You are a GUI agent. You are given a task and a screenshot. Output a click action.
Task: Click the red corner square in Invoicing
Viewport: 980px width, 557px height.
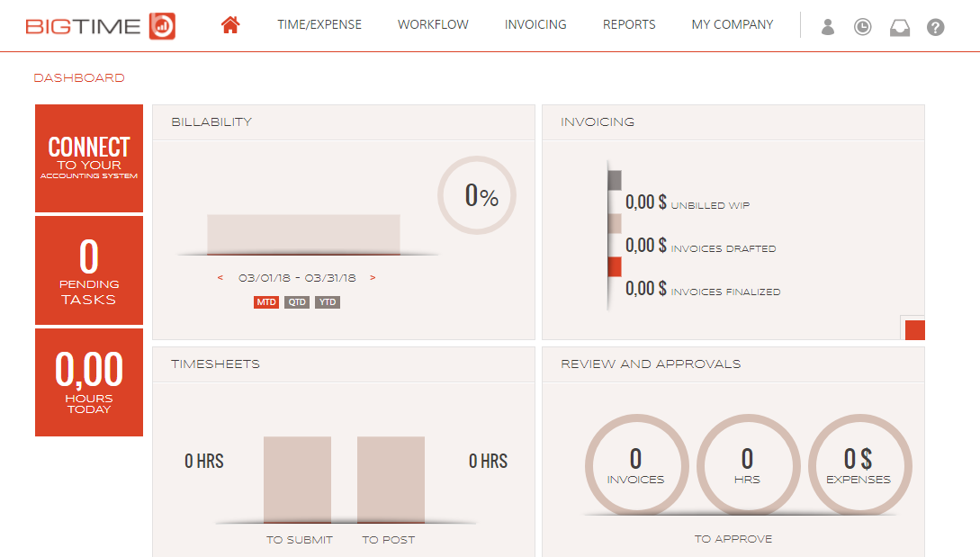pos(914,330)
